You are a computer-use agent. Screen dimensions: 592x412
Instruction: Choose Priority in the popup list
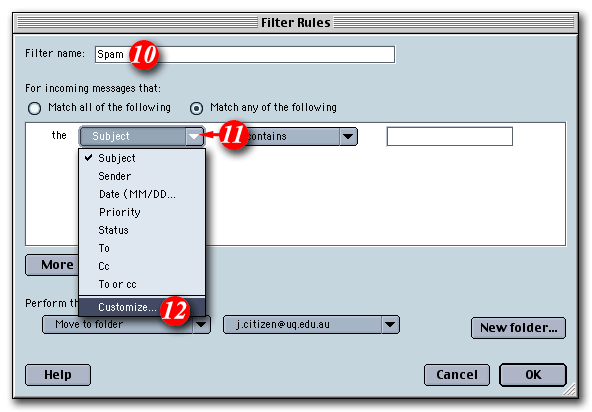142,212
